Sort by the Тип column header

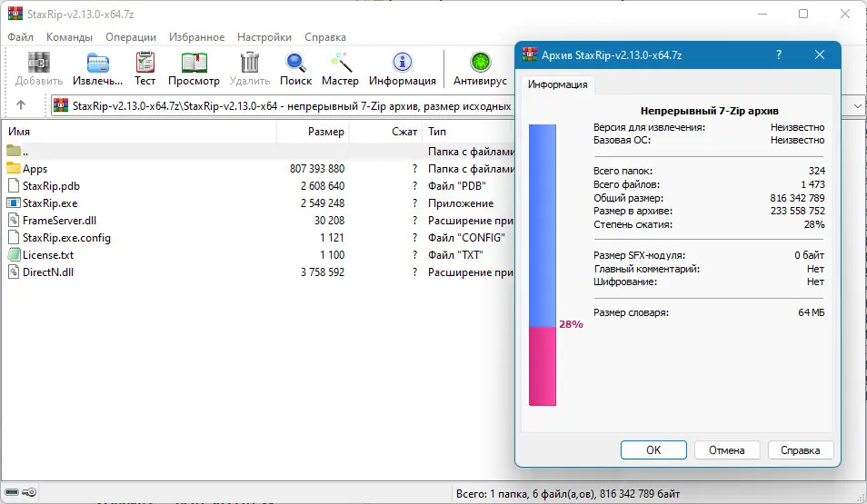tap(469, 132)
